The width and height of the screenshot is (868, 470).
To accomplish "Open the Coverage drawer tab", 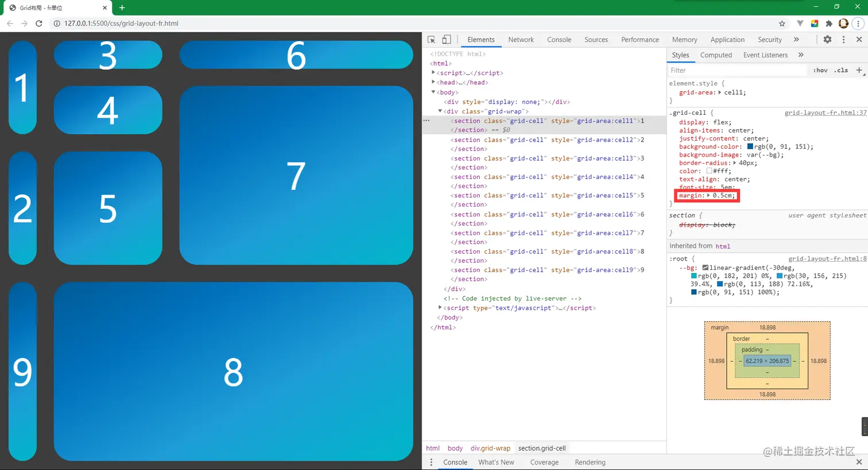I will point(544,462).
